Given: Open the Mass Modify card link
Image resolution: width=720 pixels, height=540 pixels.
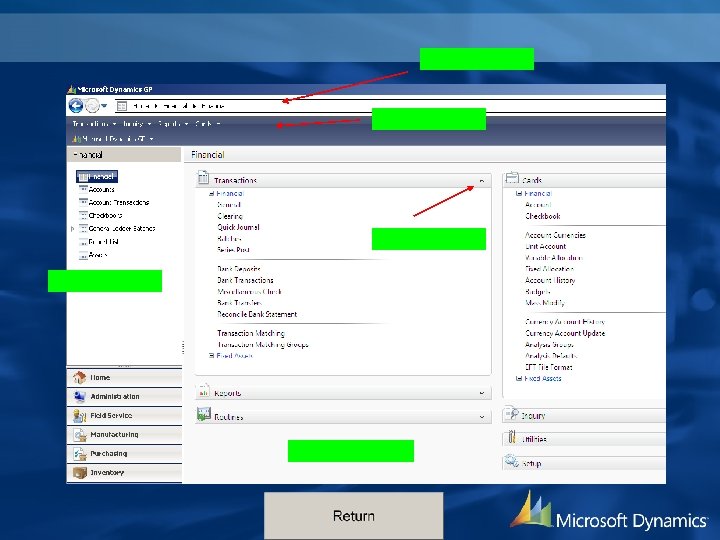Looking at the screenshot, I should click(x=545, y=303).
